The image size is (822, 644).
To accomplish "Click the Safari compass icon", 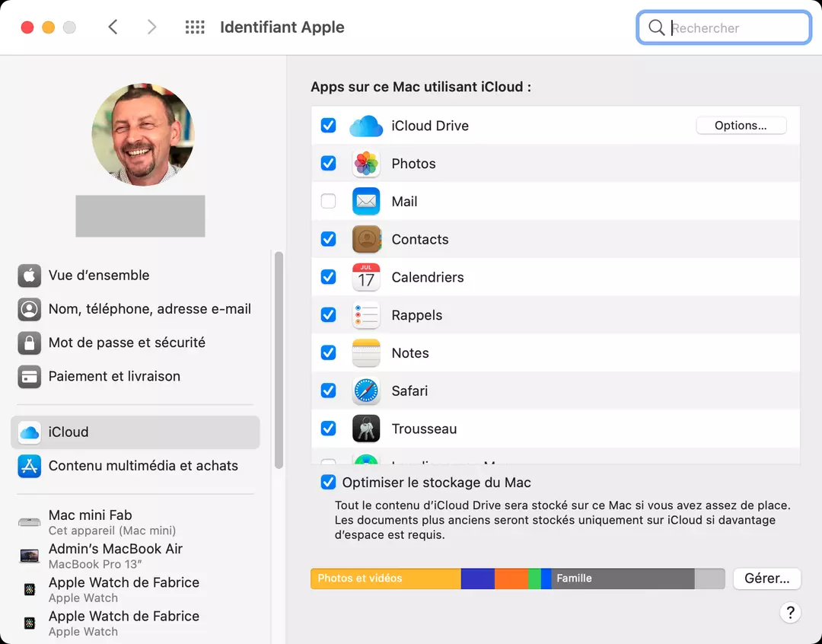I will pyautogui.click(x=366, y=391).
